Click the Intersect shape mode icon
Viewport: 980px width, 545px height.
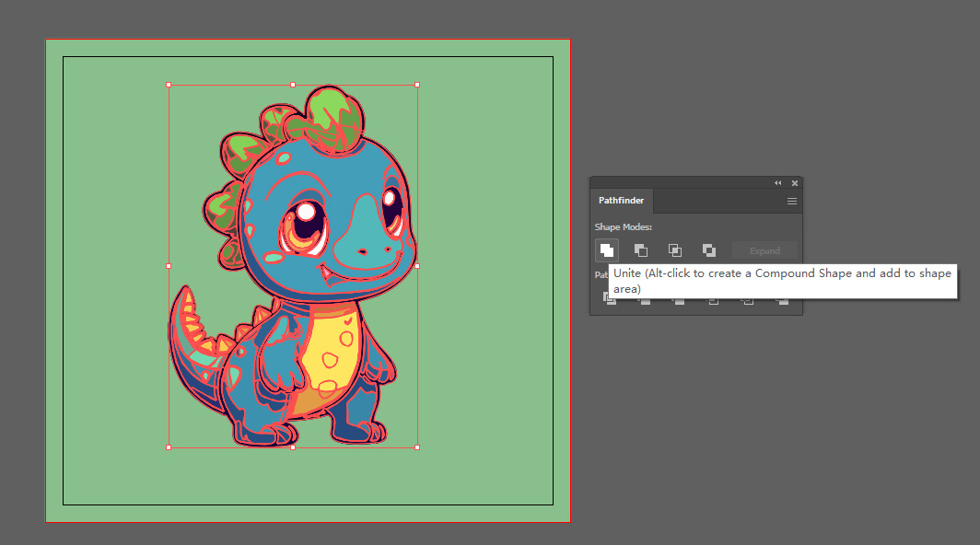tap(675, 250)
